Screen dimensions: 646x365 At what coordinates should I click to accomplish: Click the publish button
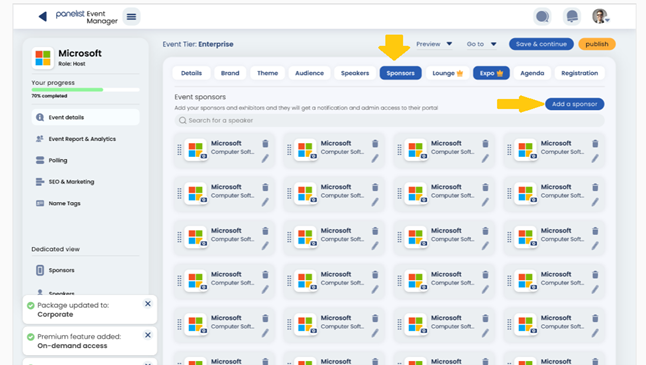[597, 44]
